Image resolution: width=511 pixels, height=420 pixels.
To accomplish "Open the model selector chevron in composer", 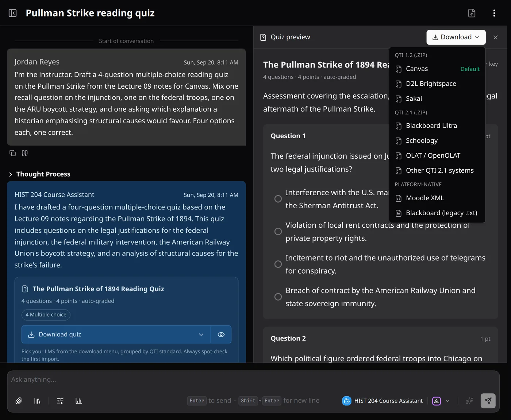I will click(447, 401).
